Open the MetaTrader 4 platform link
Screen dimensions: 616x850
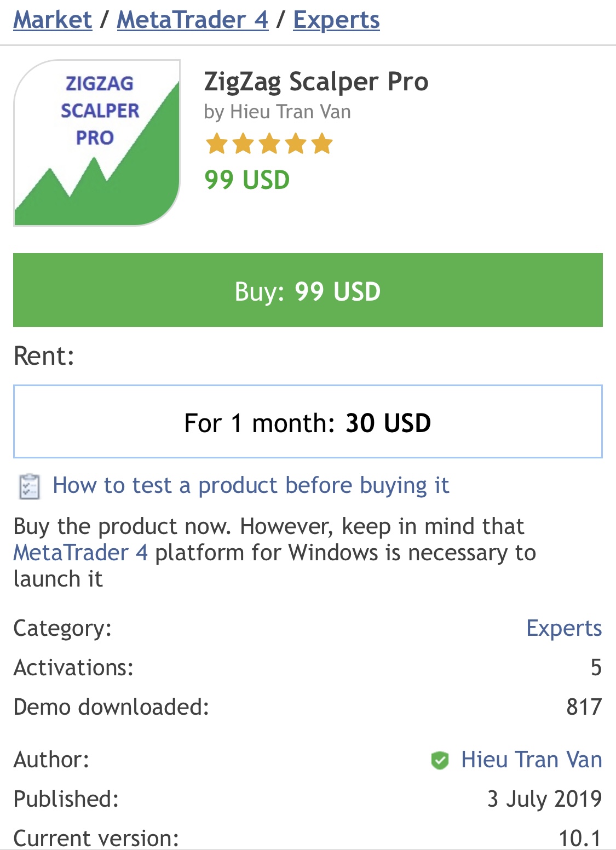tap(80, 553)
